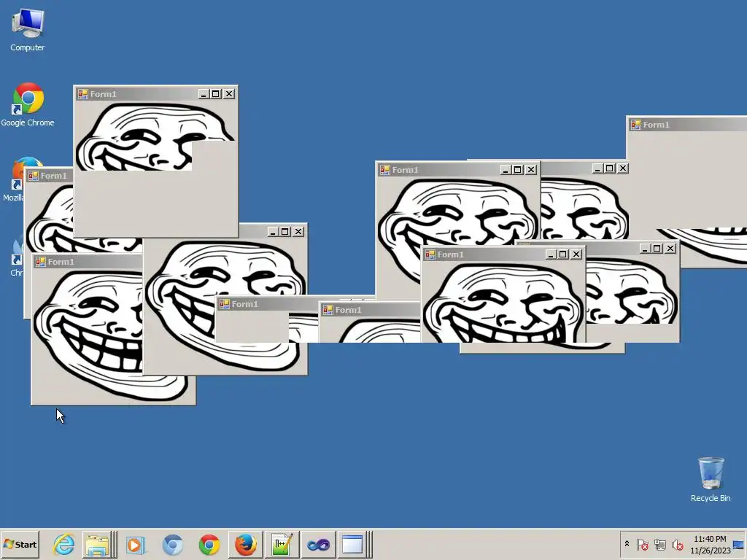Viewport: 747px width, 560px height.
Task: Open the Start menu
Action: point(20,544)
